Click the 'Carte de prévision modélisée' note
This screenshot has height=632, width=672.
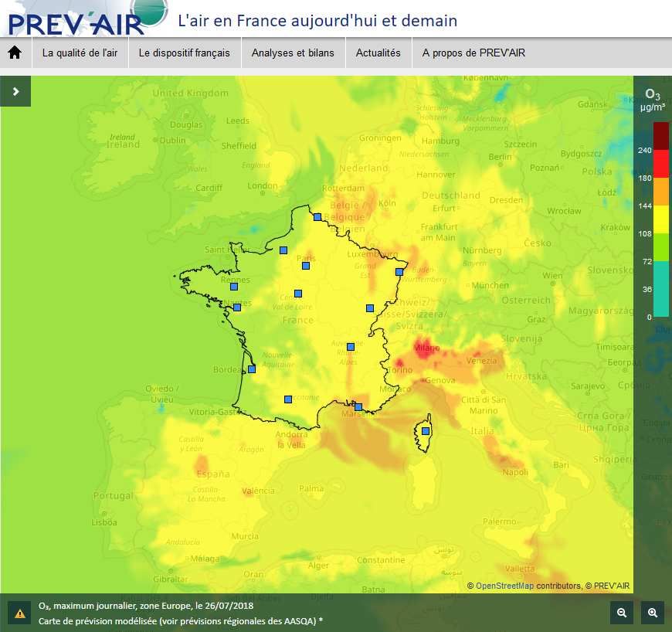(x=181, y=621)
